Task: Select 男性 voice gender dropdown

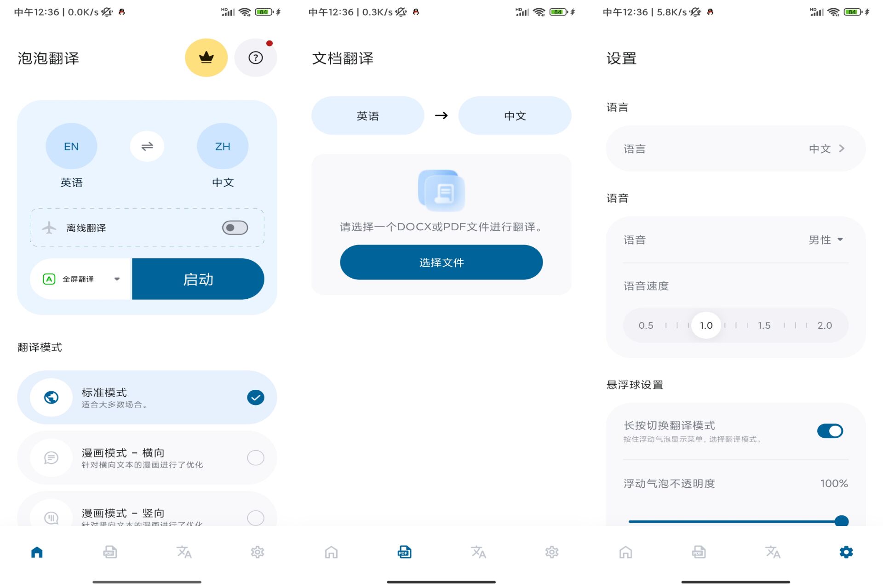Action: [826, 240]
